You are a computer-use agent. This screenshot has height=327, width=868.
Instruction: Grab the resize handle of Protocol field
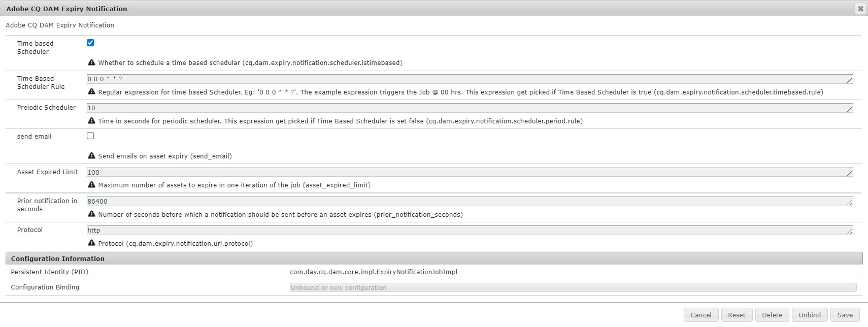850,232
